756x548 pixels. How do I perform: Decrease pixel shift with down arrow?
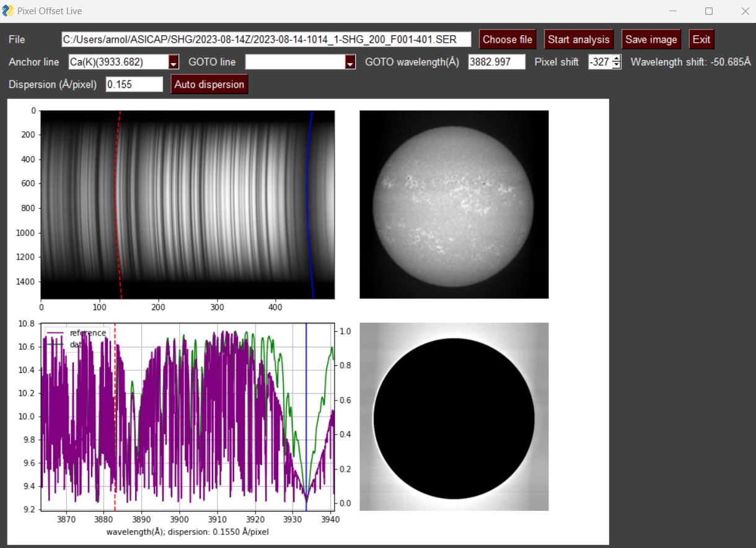[617, 66]
